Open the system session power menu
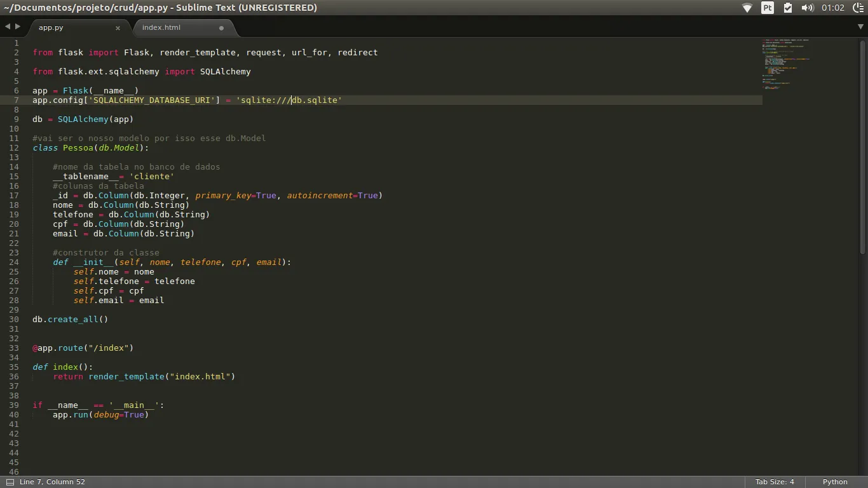The height and width of the screenshot is (488, 868). click(x=857, y=8)
